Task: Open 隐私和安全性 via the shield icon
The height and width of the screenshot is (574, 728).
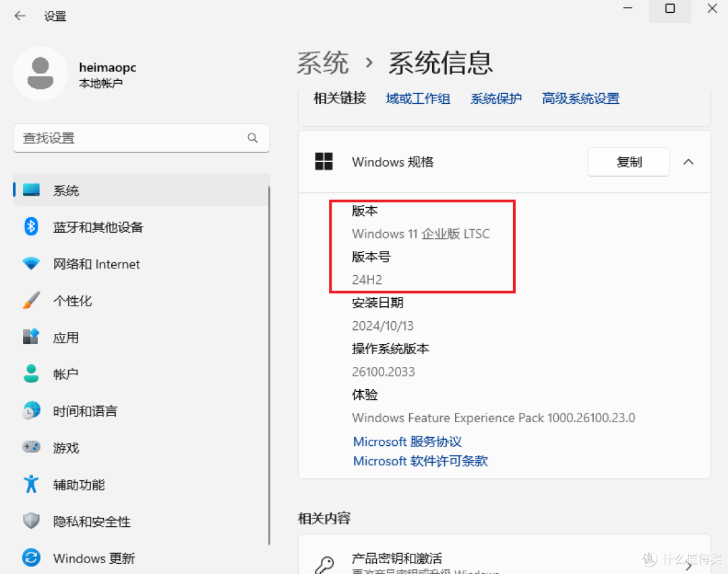Action: click(31, 521)
